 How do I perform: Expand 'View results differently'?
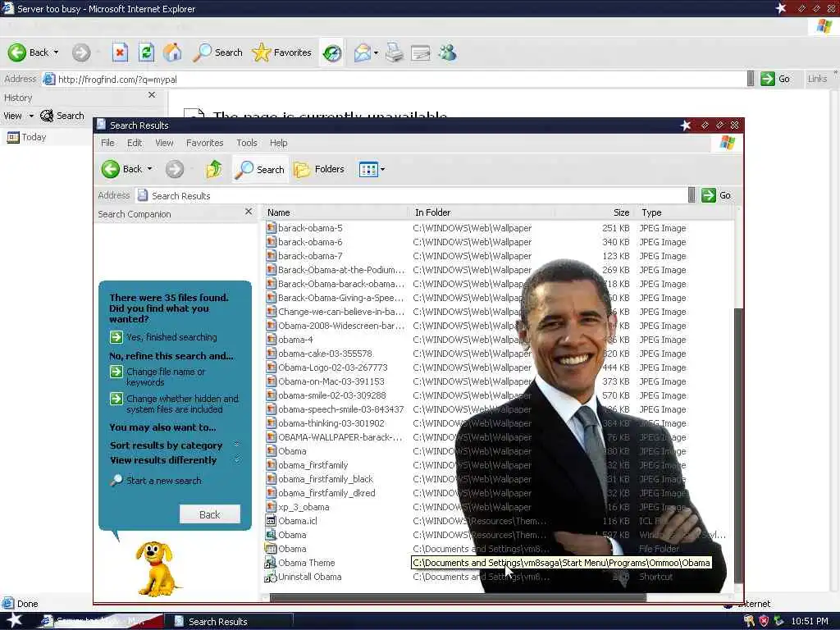click(x=174, y=460)
